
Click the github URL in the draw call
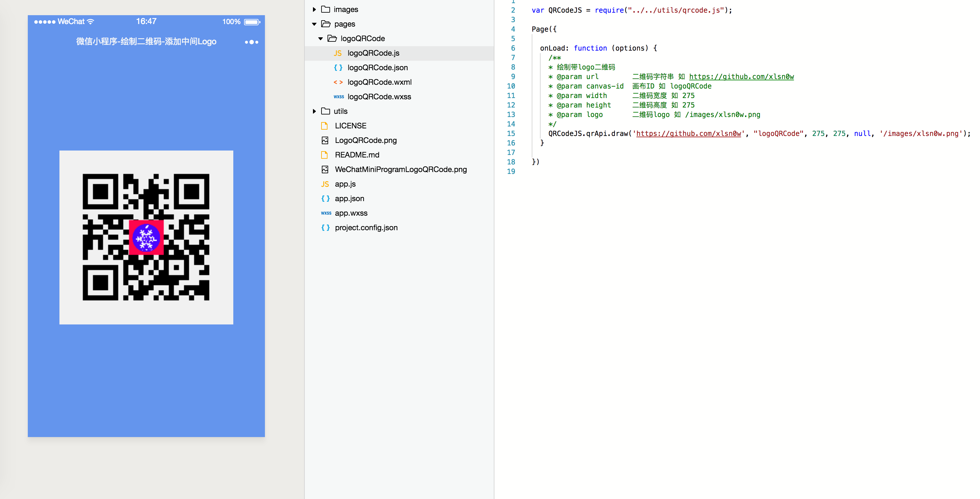[x=689, y=133]
